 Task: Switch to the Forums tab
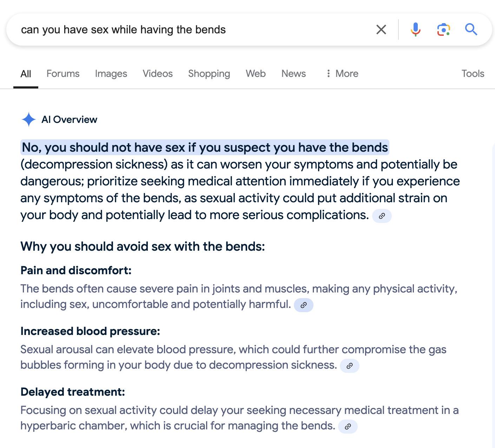tap(63, 74)
